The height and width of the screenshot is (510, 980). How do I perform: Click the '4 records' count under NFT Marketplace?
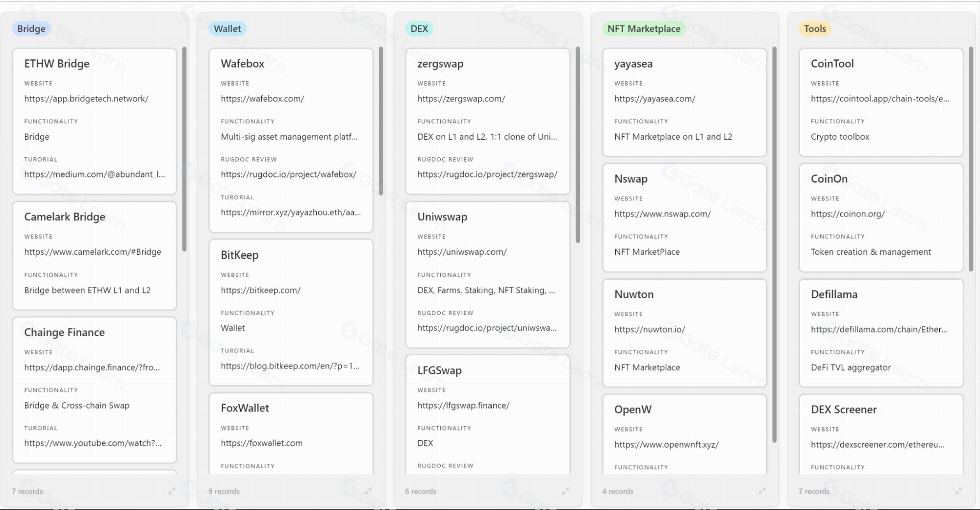tap(618, 491)
